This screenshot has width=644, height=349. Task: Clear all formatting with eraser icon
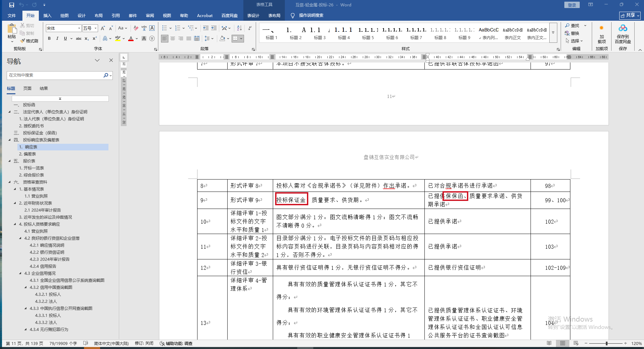coord(136,28)
